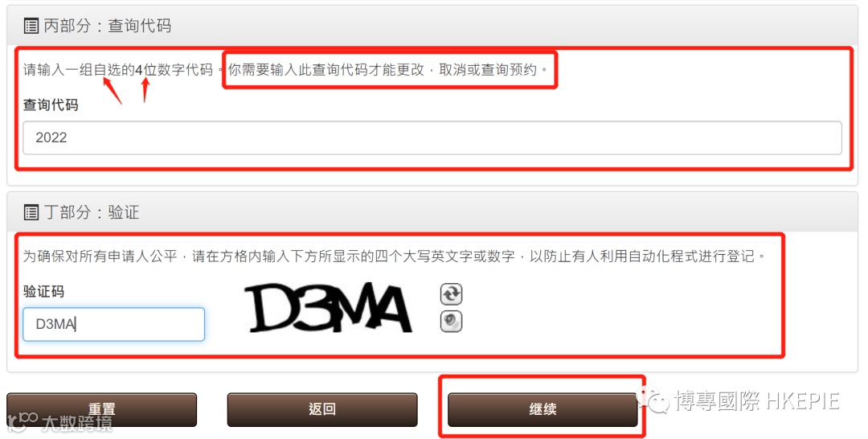868x439 pixels.
Task: Click the 查询代码 input field
Action: 432,137
